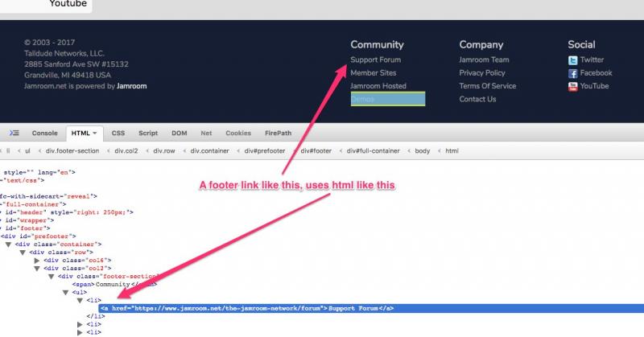Switch to the Script tab
Viewport: 644px width, 337px height.
148,133
